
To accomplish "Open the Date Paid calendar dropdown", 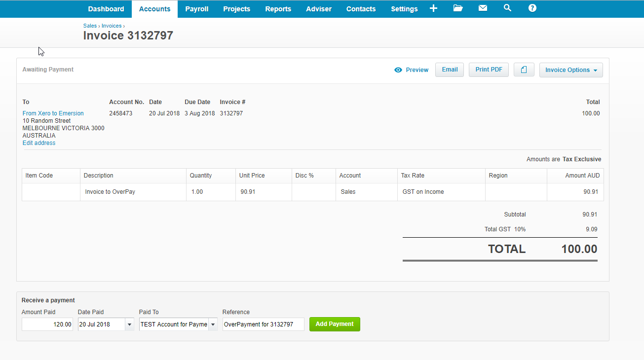I will (130, 324).
